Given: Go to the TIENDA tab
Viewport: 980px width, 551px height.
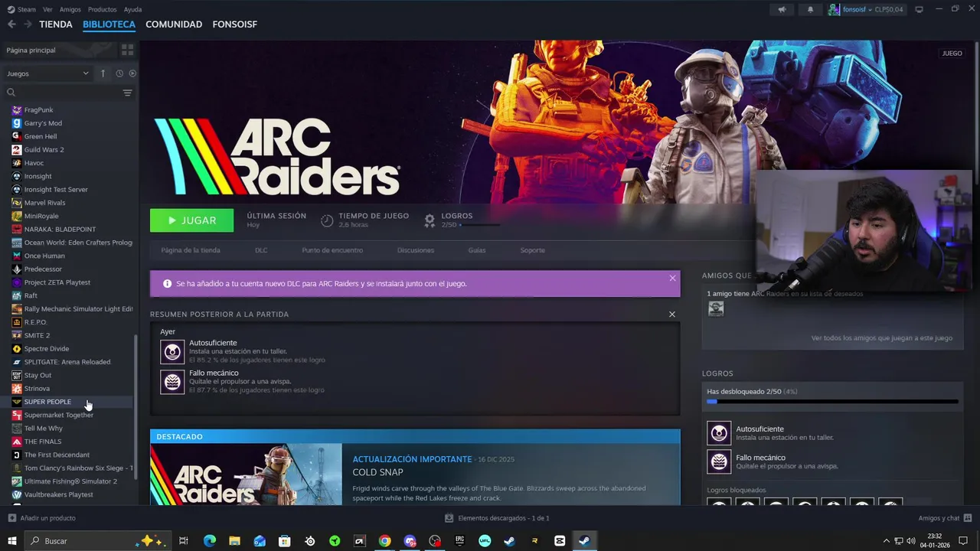Looking at the screenshot, I should pos(56,24).
